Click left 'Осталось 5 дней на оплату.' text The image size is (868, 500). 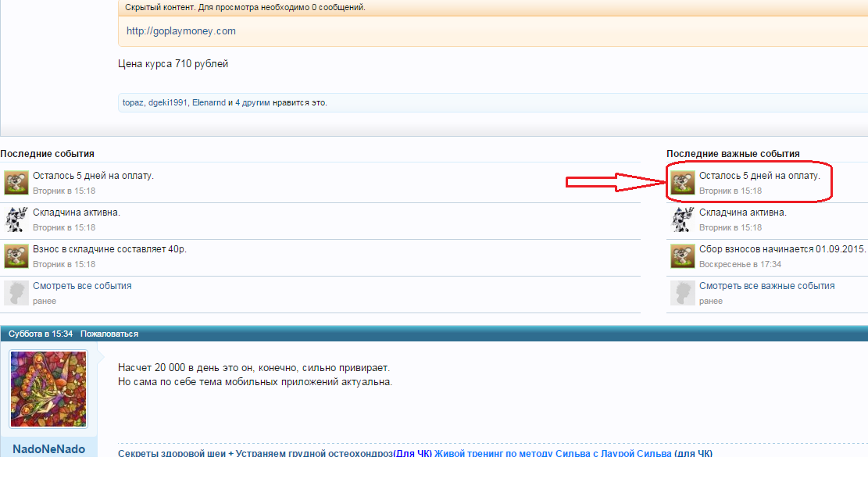tap(93, 176)
